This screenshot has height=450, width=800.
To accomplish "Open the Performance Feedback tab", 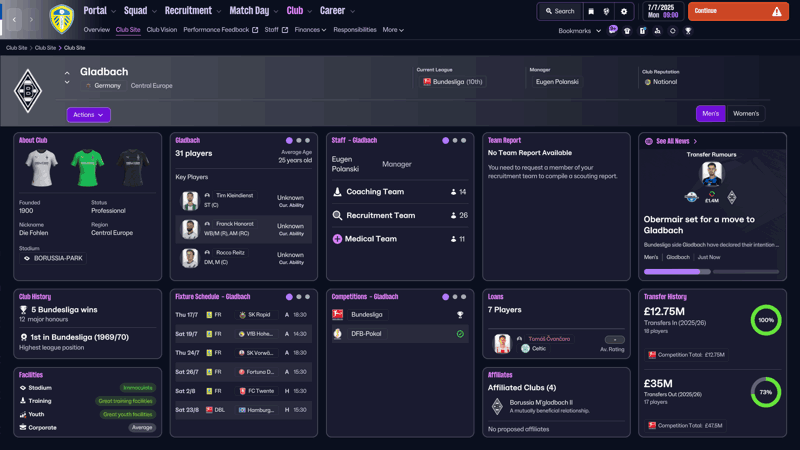I will (x=220, y=30).
